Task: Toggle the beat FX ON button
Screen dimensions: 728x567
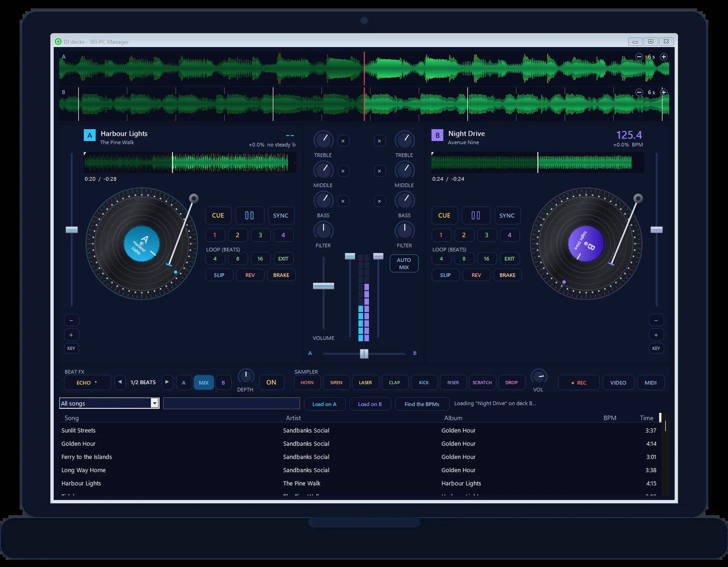Action: click(x=271, y=382)
